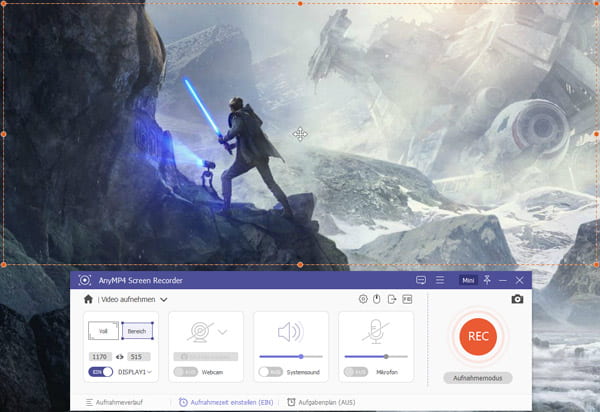Open Aufnahmemodus options

[x=478, y=378]
